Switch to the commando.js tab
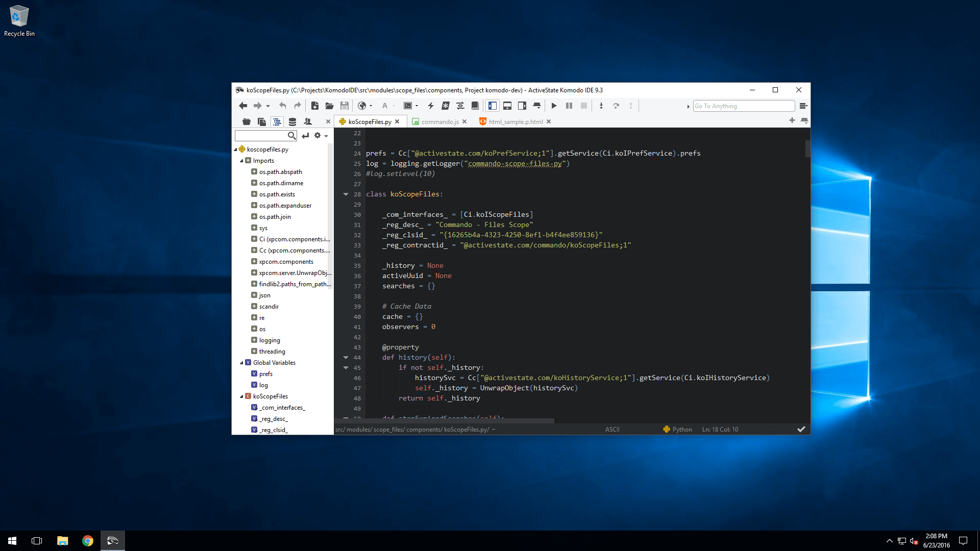 click(x=439, y=121)
